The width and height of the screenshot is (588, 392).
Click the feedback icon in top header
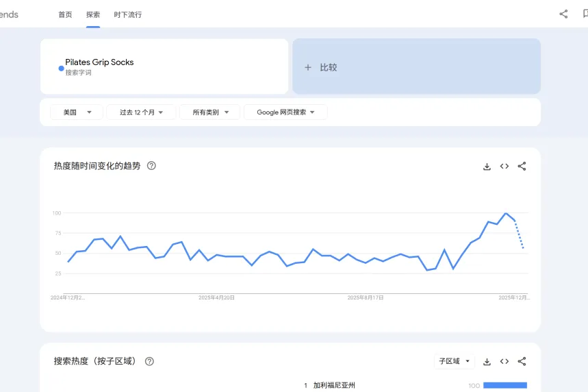click(585, 14)
